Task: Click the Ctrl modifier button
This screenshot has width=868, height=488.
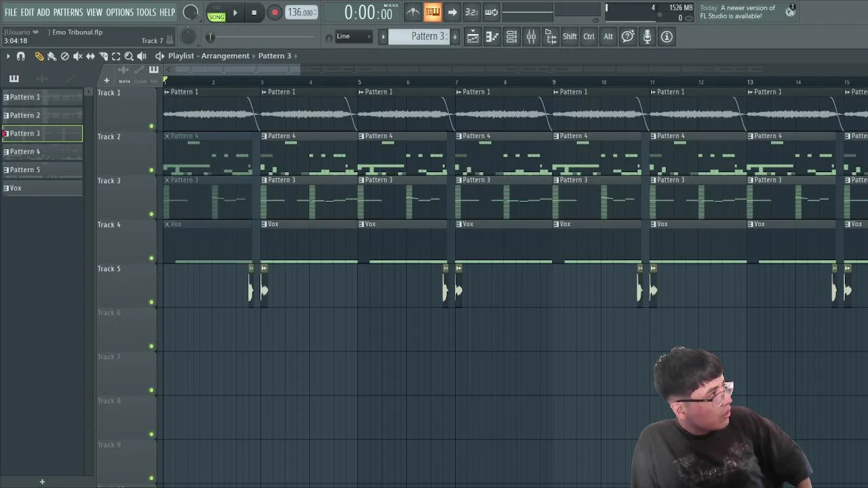Action: (589, 37)
